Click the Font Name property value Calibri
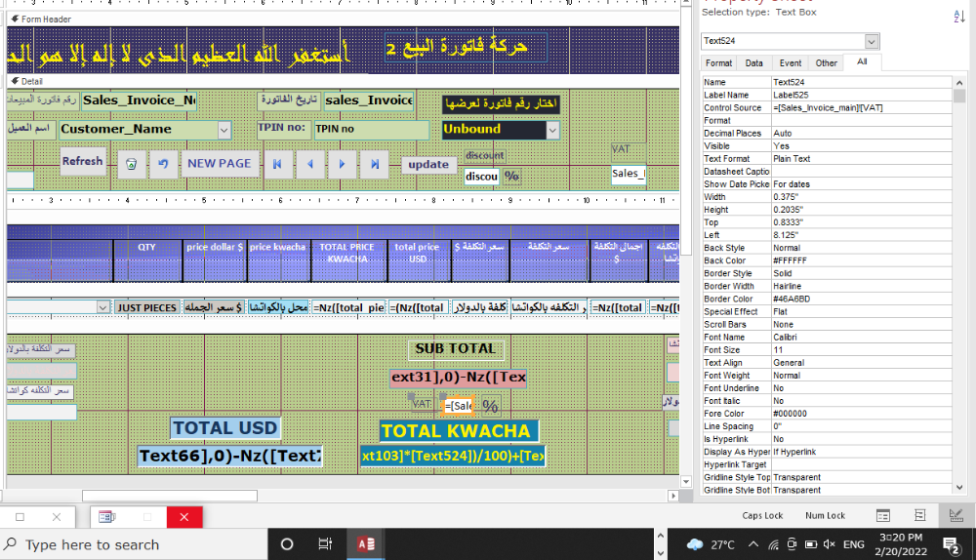Image resolution: width=976 pixels, height=560 pixels. 862,338
